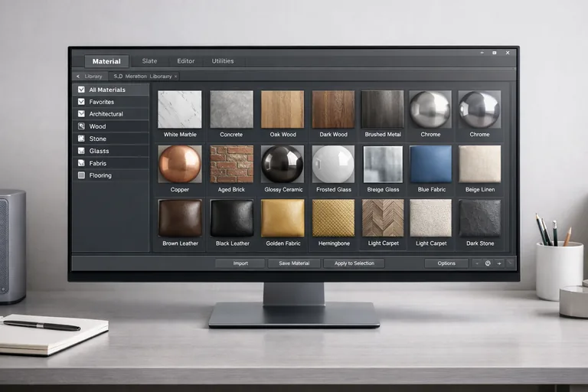Switch to the Slate tab
Screen dimensions: 588x392
[x=149, y=61]
